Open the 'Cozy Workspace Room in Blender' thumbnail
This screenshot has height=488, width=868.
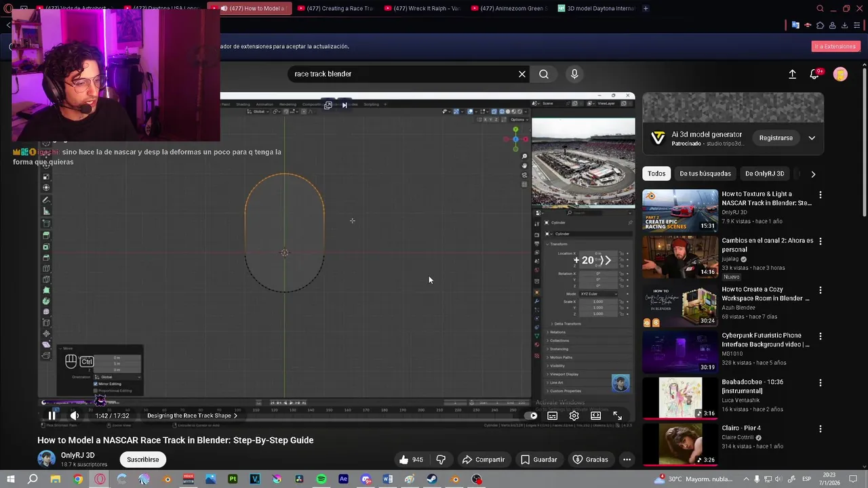click(680, 306)
